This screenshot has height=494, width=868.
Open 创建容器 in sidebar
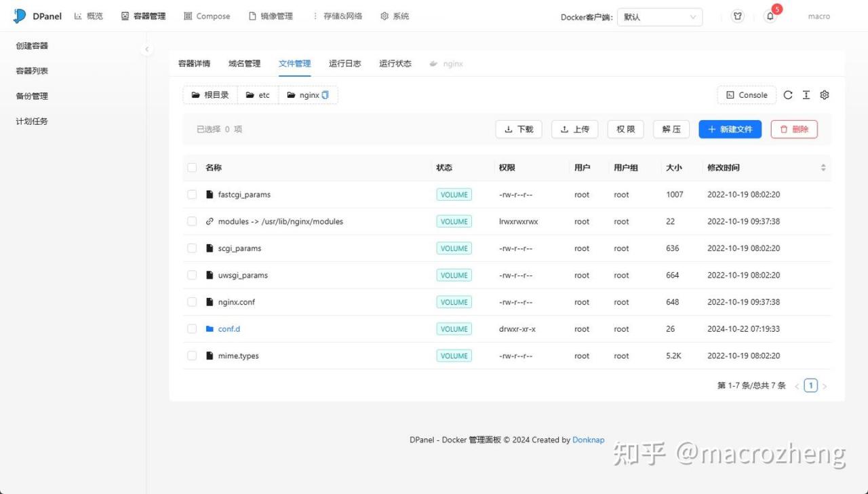tap(32, 46)
